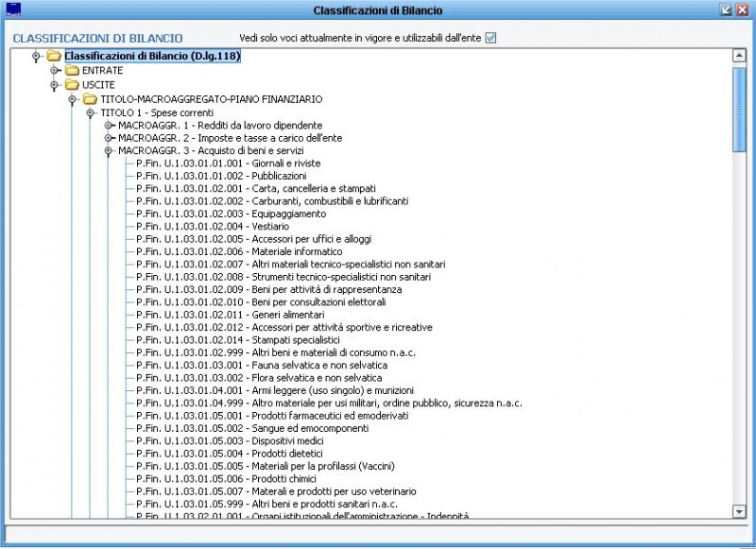
Task: Click the Classificazioni di Bilancio root folder icon
Action: [x=54, y=57]
